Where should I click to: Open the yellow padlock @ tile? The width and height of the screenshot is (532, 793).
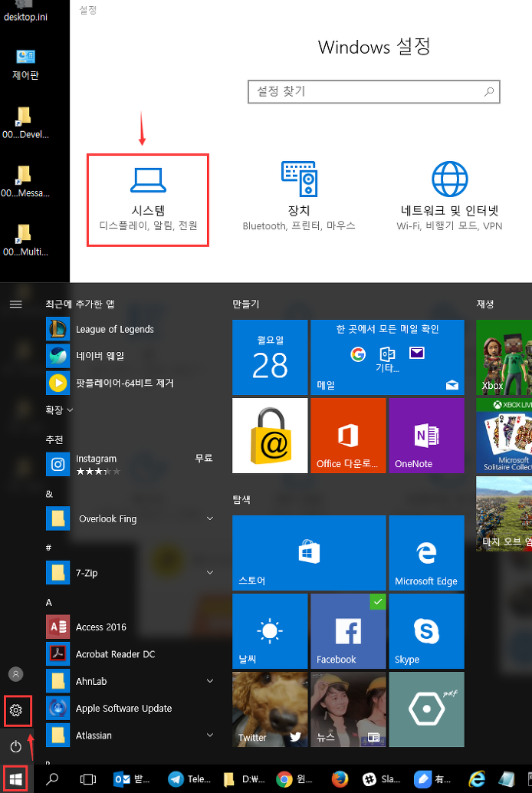[270, 436]
